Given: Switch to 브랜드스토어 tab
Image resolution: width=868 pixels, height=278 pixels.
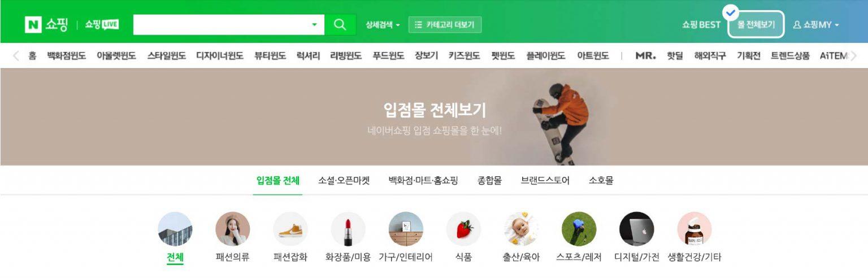Looking at the screenshot, I should tap(545, 181).
